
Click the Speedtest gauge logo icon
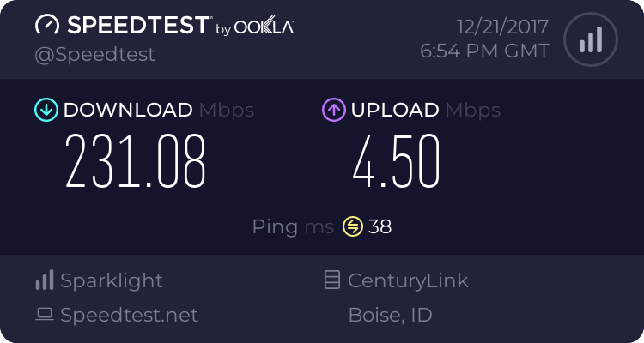click(48, 26)
